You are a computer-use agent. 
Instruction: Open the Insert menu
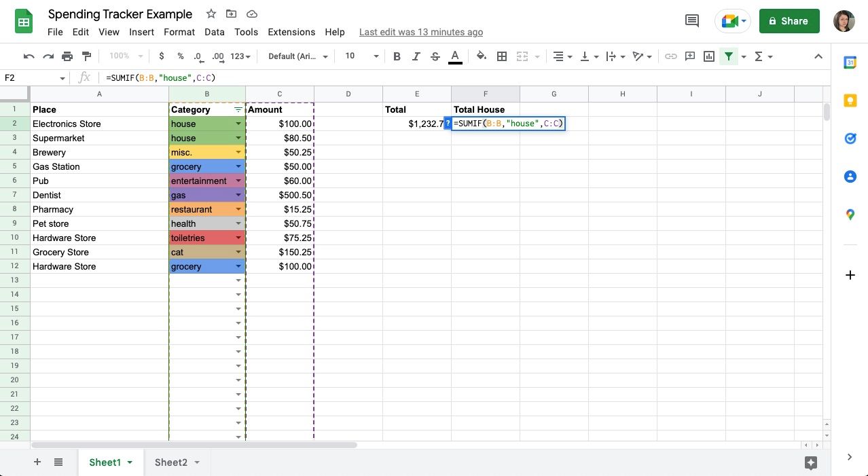click(141, 32)
